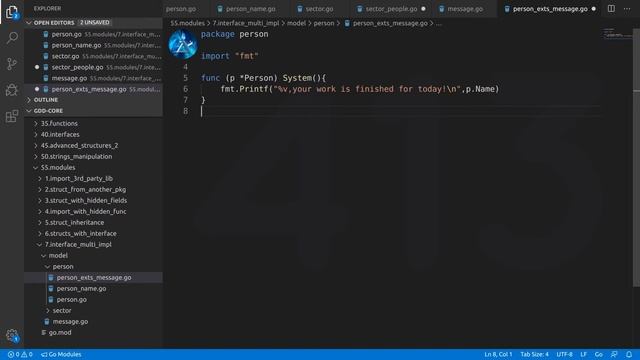
Task: Click person in the breadcrumb
Action: click(x=324, y=23)
